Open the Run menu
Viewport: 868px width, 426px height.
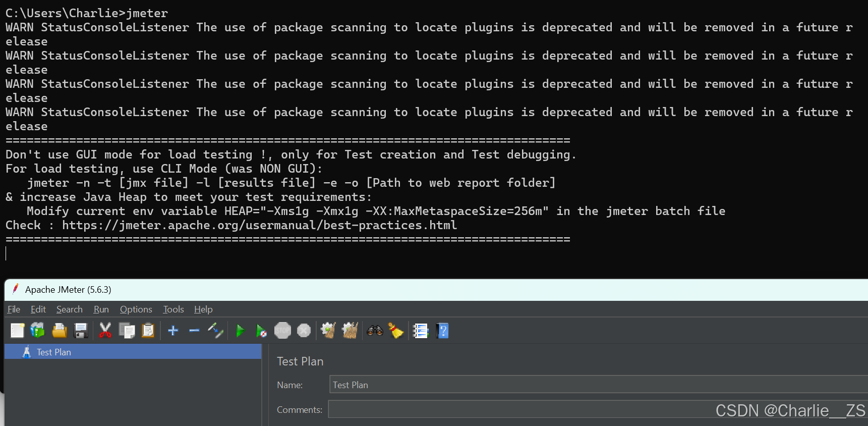(x=101, y=309)
